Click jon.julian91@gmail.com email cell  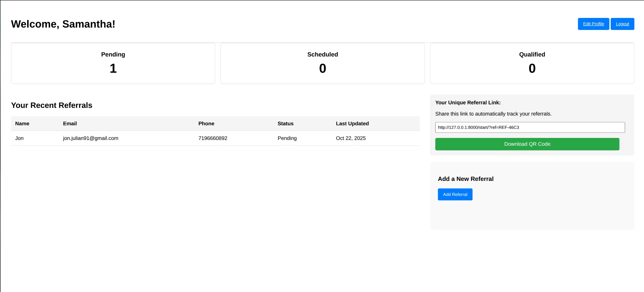(90, 138)
